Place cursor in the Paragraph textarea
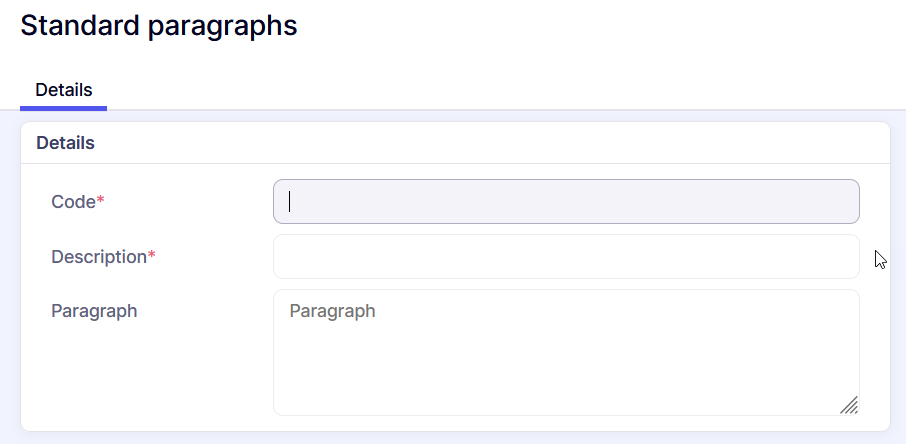 coord(565,360)
